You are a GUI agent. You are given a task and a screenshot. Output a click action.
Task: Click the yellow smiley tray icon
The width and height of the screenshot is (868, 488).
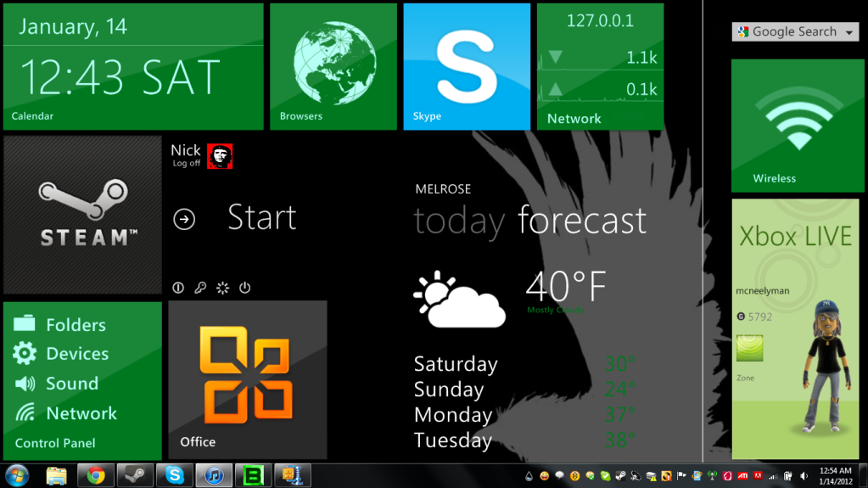544,476
